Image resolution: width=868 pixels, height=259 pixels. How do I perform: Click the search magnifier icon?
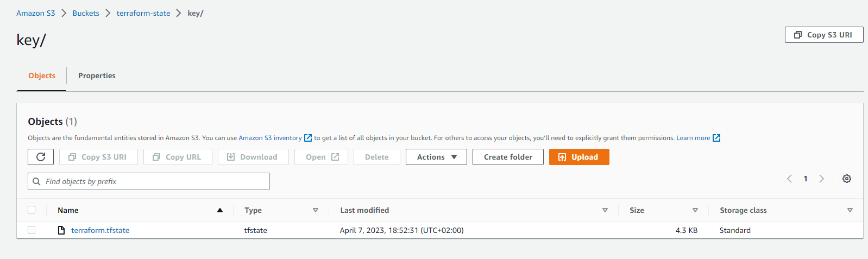click(36, 181)
